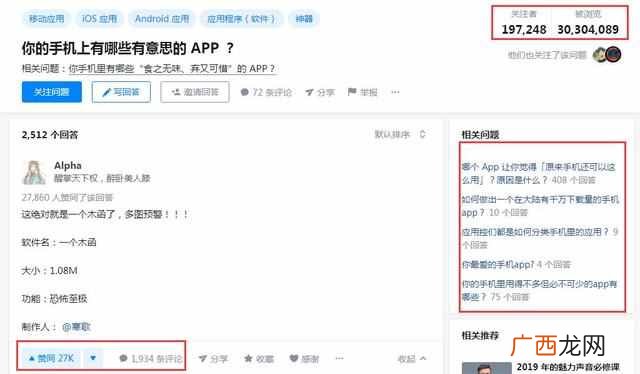Click 27,860 人赞同了该回答 text
640x374 pixels.
click(x=67, y=198)
